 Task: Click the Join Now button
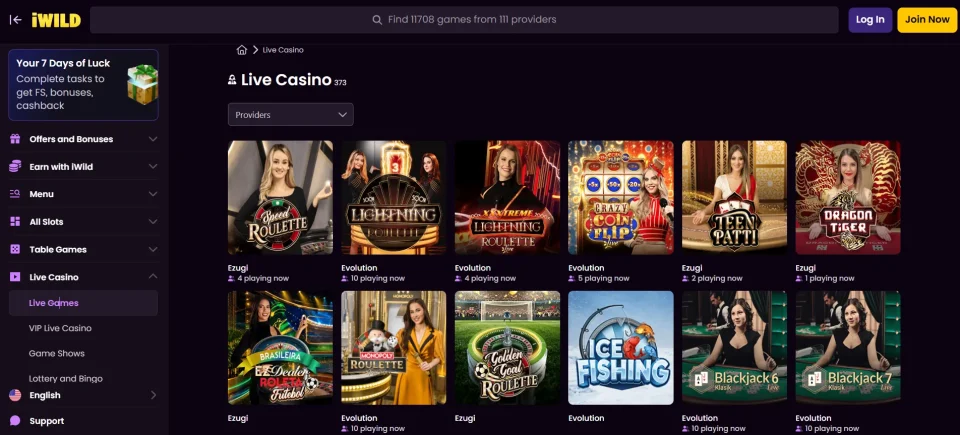coord(927,20)
